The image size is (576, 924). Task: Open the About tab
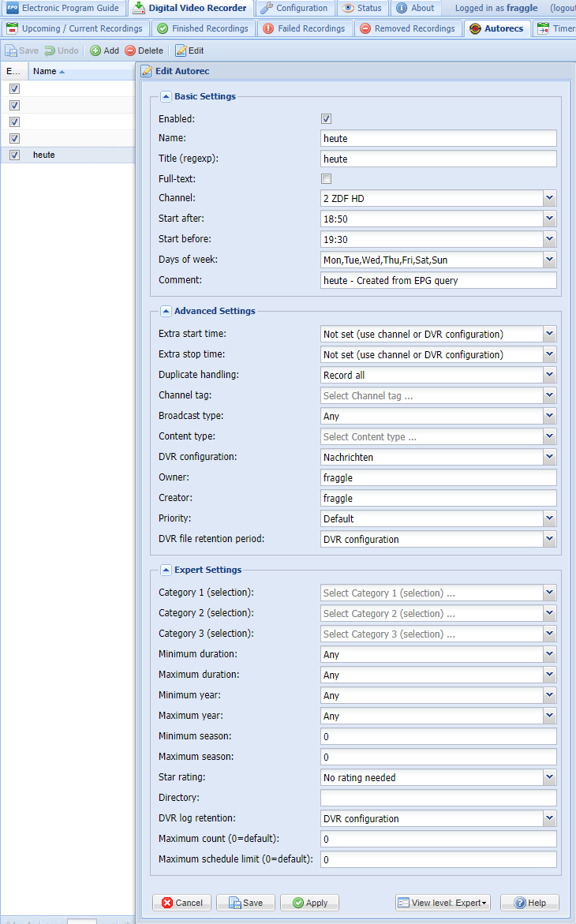(415, 8)
